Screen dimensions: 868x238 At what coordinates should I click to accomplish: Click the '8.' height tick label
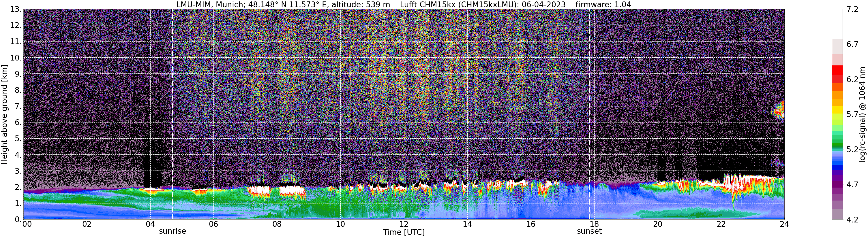[x=18, y=90]
